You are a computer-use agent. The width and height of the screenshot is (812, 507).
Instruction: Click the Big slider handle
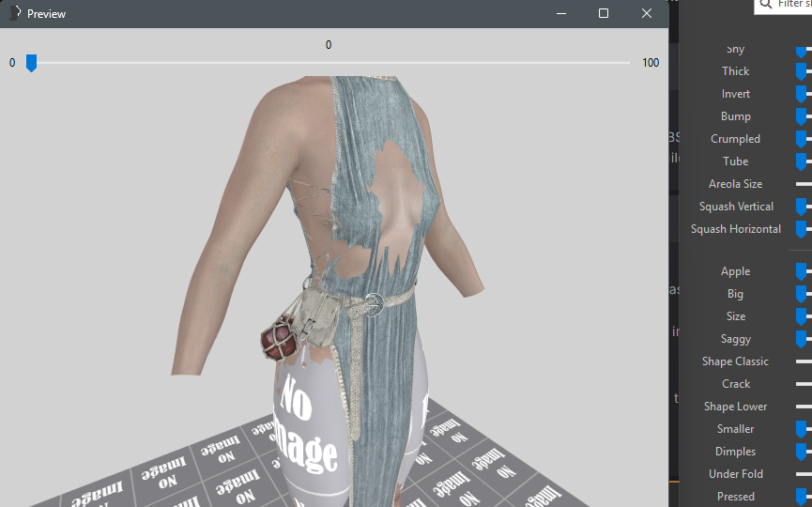coord(801,294)
